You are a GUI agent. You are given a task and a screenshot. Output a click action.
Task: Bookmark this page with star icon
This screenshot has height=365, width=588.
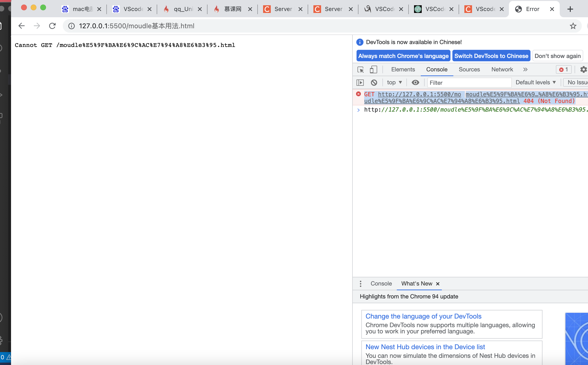click(x=573, y=26)
